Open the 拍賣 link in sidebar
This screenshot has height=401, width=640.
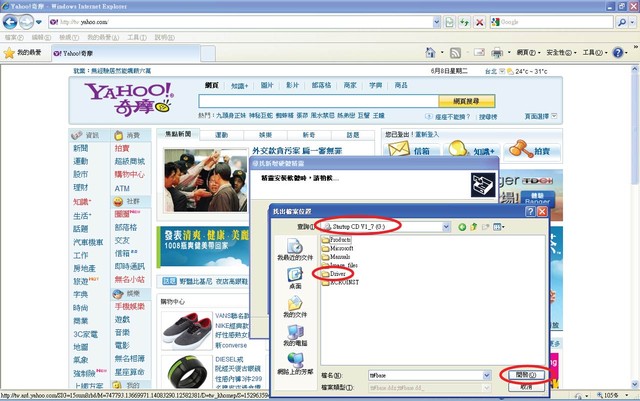click(122, 148)
